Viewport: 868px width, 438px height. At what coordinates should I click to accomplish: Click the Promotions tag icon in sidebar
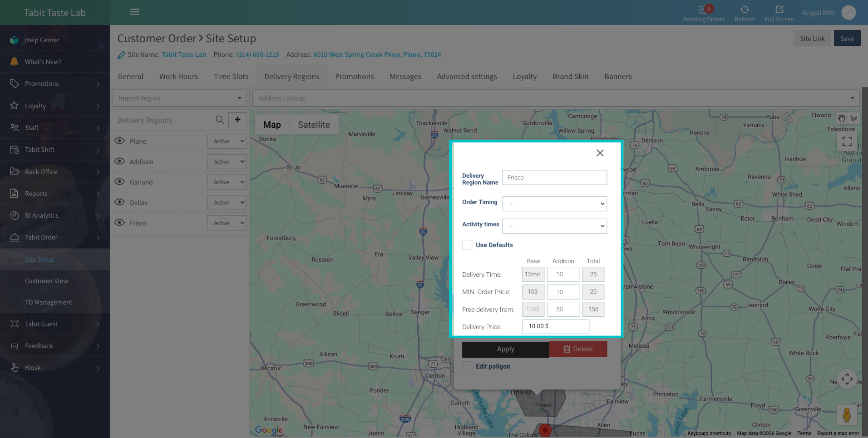click(x=14, y=83)
